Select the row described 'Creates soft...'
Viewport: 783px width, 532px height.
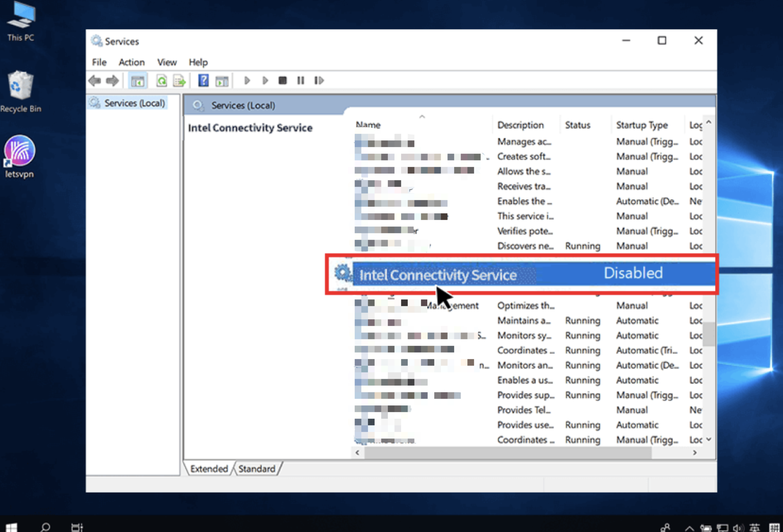click(x=528, y=157)
